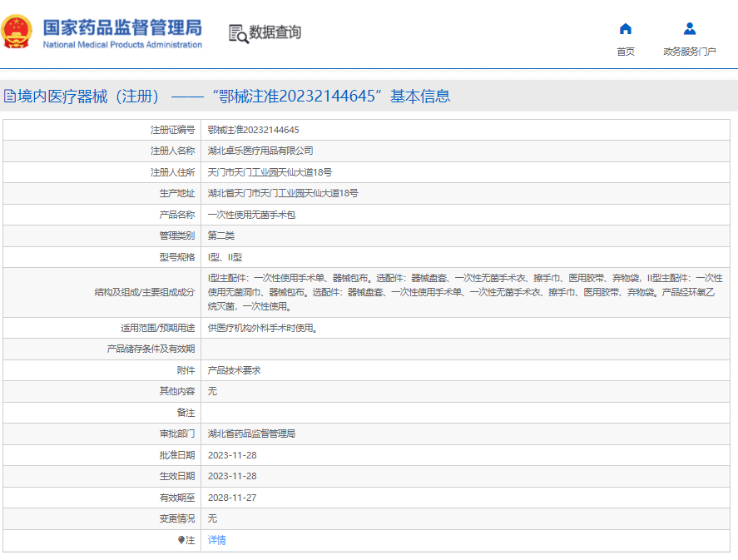
Task: Click National Medical Products Administration subtitle
Action: click(122, 45)
